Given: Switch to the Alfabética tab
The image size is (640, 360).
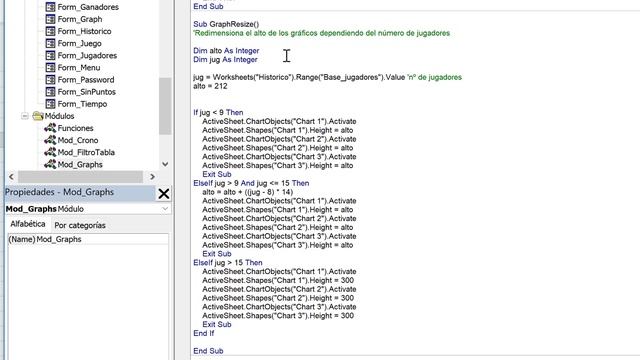Looking at the screenshot, I should click(x=28, y=224).
